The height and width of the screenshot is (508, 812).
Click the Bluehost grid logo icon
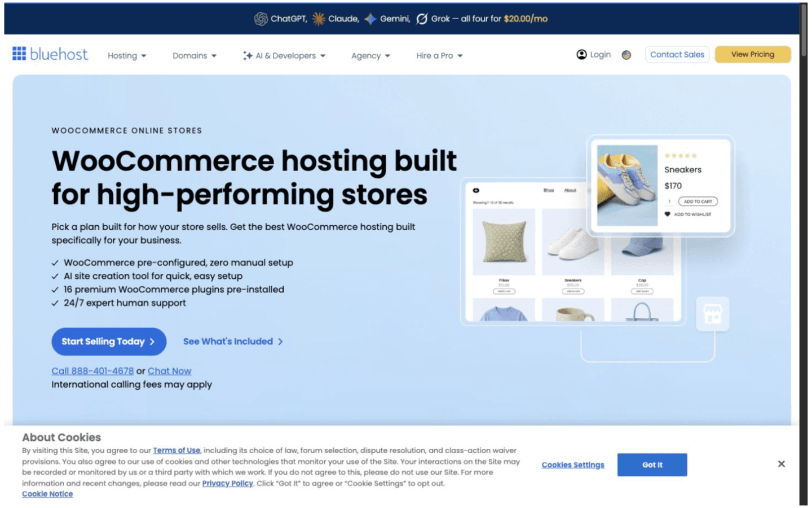(19, 54)
